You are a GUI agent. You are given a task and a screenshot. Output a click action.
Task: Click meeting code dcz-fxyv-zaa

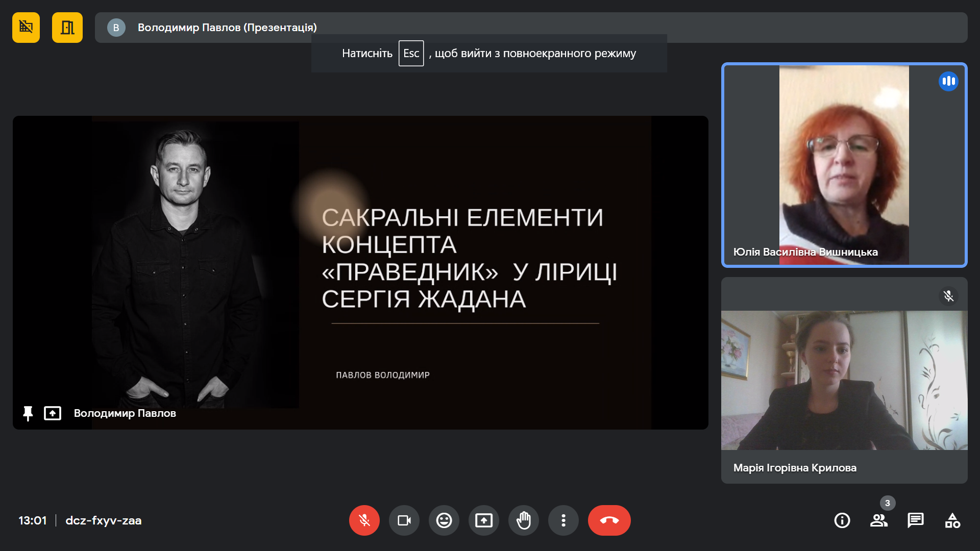tap(104, 520)
